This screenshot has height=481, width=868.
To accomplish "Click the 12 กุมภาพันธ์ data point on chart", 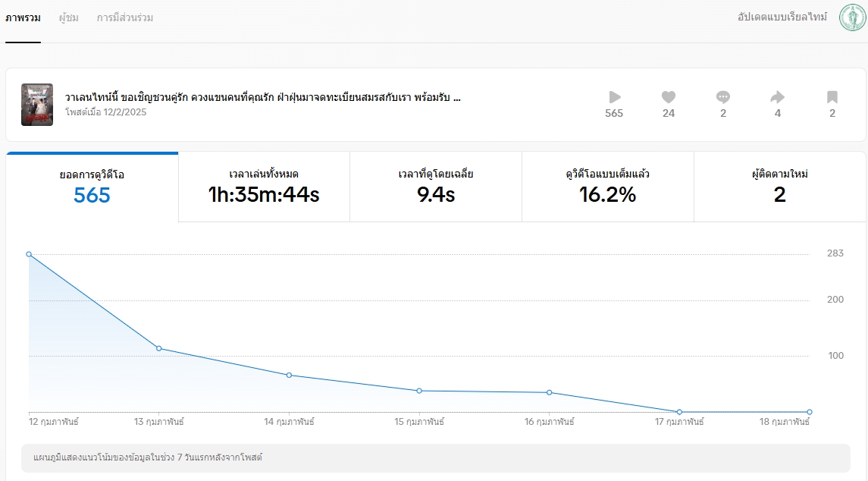I will tap(29, 254).
